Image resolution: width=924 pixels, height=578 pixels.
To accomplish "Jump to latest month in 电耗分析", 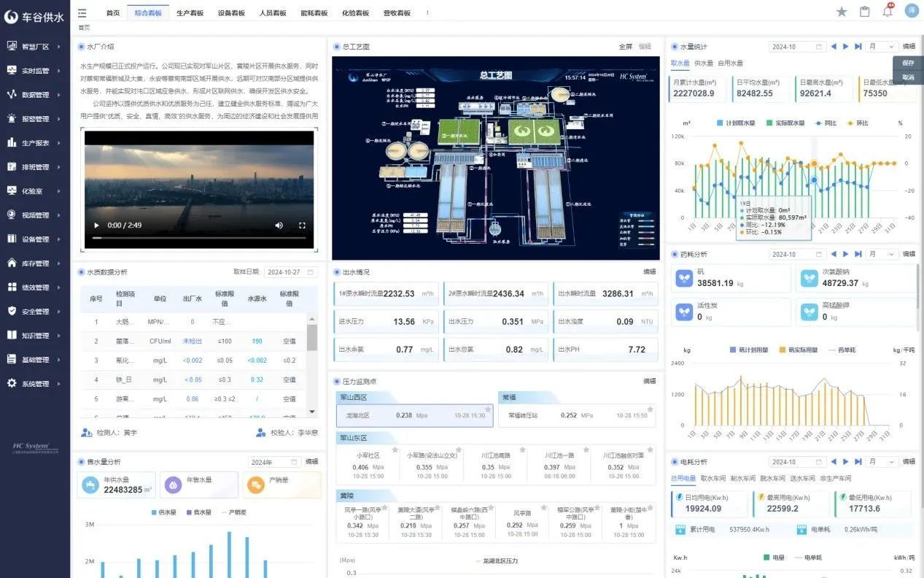I will point(858,461).
